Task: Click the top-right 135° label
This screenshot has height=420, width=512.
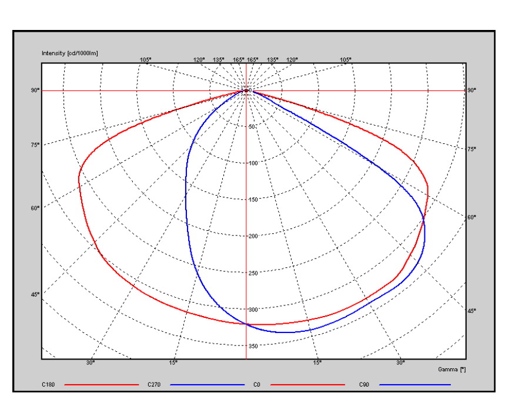Action: 273,60
